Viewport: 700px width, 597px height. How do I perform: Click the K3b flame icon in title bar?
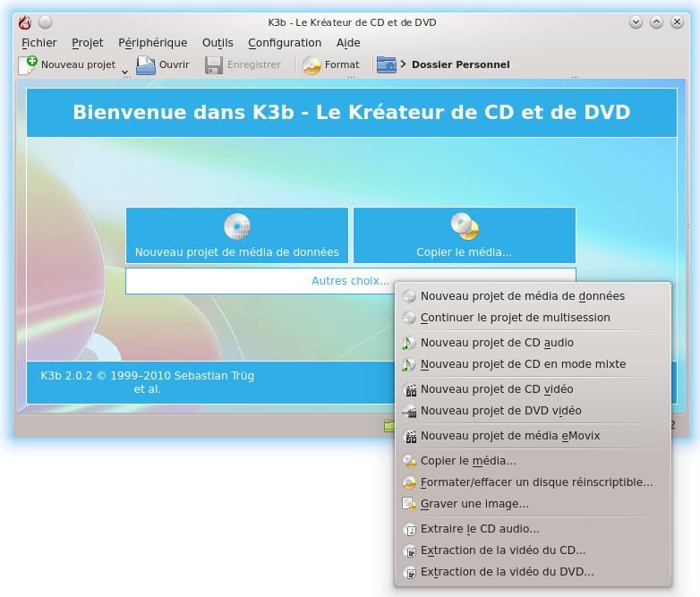coord(25,22)
